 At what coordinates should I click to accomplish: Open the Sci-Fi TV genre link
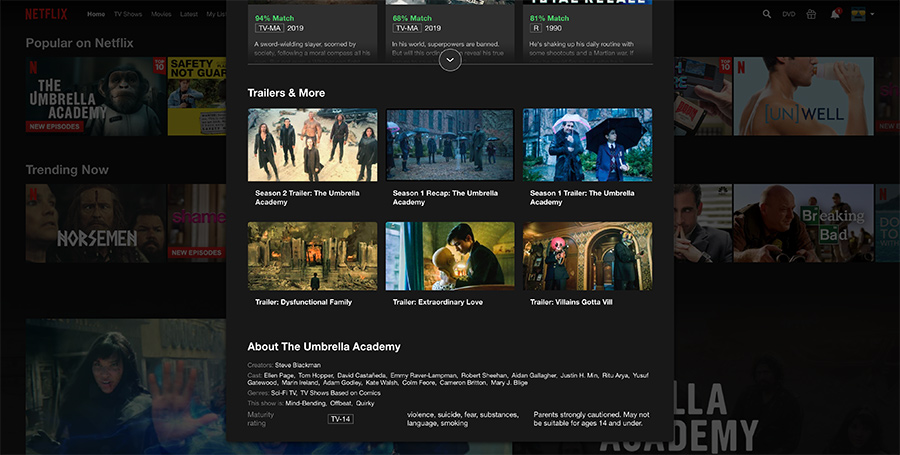(284, 393)
